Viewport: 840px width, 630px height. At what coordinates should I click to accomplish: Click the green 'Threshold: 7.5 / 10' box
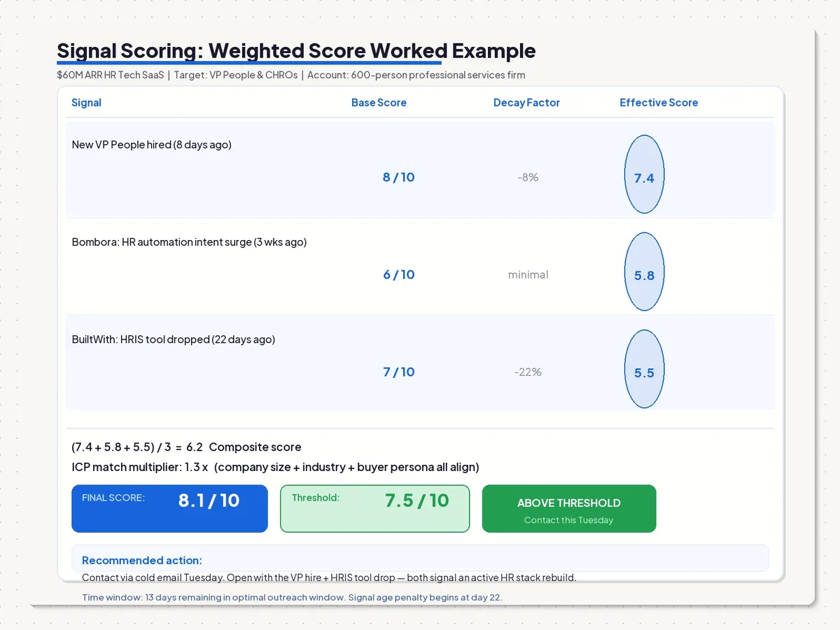tap(374, 509)
